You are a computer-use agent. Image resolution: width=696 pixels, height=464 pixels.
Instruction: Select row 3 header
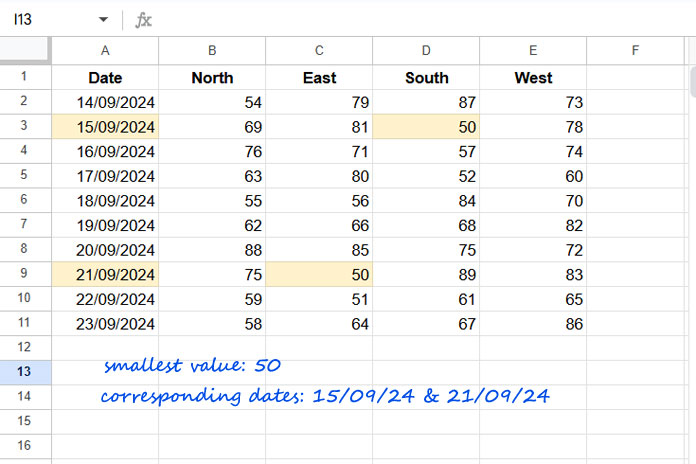[25, 127]
